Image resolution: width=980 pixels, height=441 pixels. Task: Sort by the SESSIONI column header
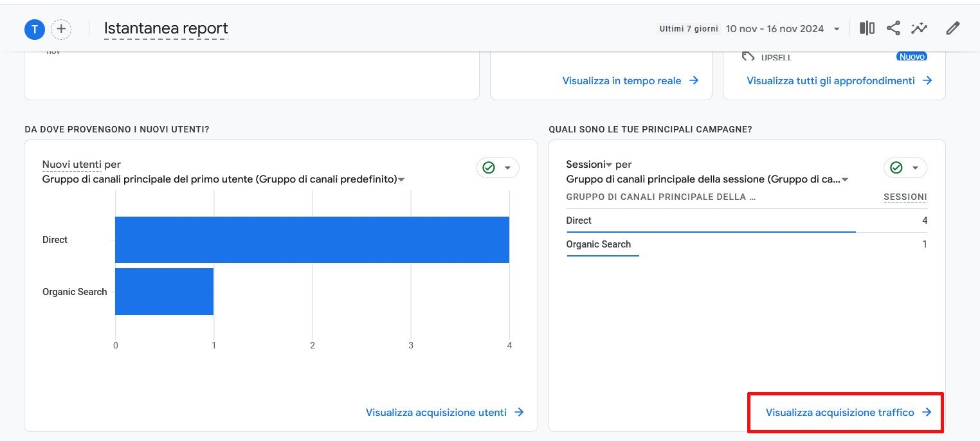(905, 197)
